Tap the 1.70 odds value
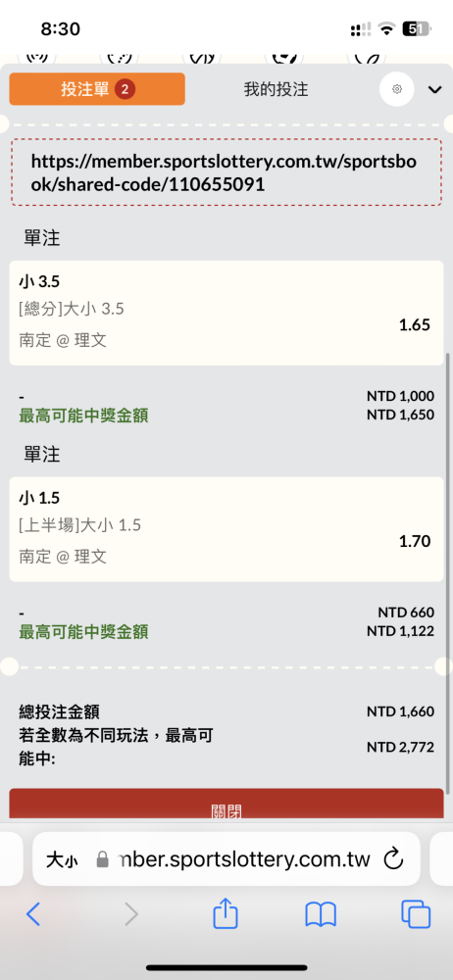The height and width of the screenshot is (980, 453). point(415,541)
